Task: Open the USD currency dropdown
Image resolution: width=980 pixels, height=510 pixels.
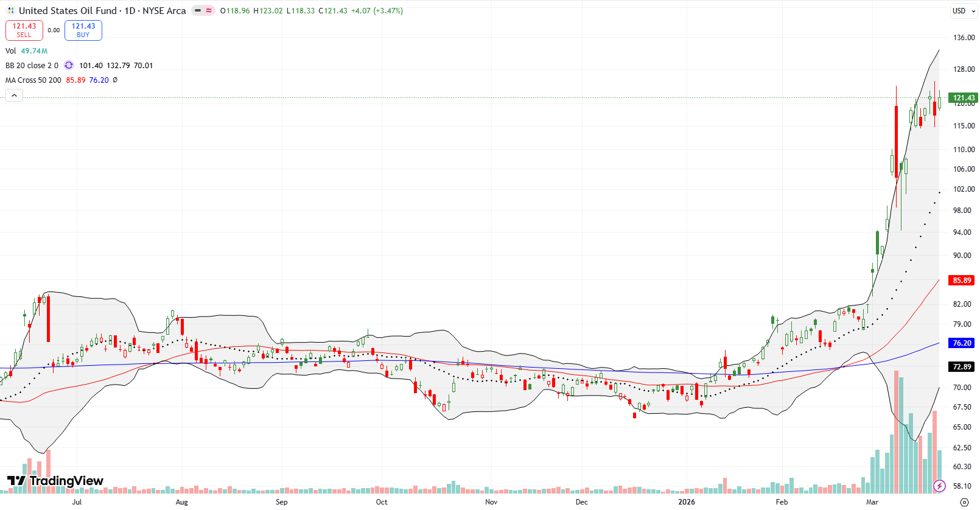Action: [x=963, y=10]
